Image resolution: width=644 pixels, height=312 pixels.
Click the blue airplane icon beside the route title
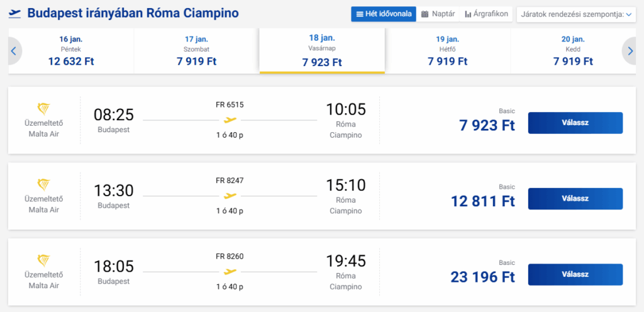pos(14,13)
